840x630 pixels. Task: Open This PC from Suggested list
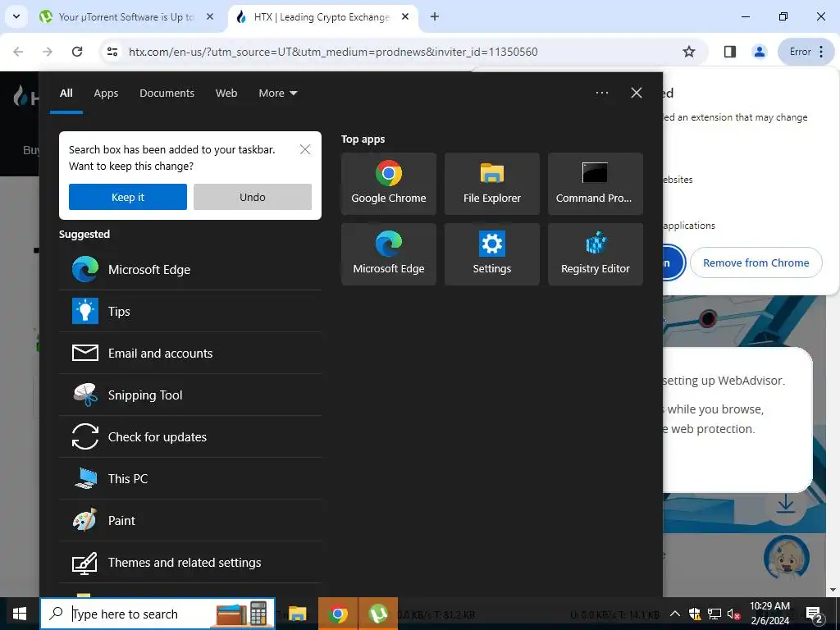[190, 478]
